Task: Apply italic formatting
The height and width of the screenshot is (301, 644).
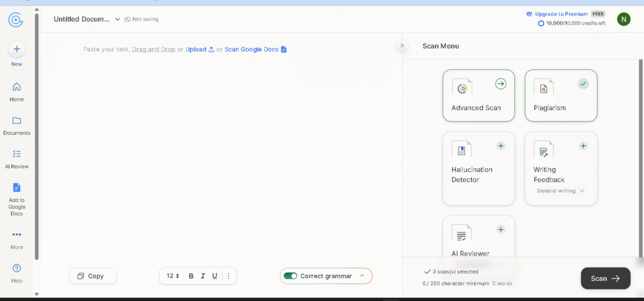Action: [x=203, y=276]
